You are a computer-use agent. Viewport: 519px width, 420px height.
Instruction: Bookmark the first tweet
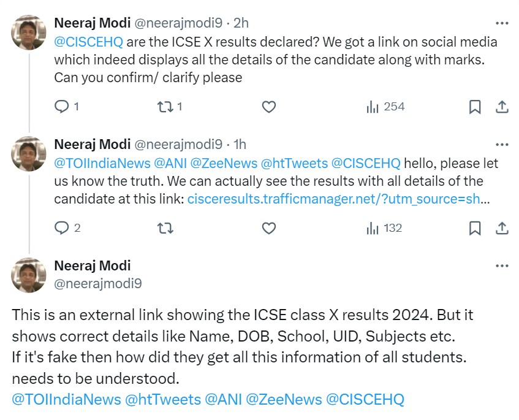(474, 107)
